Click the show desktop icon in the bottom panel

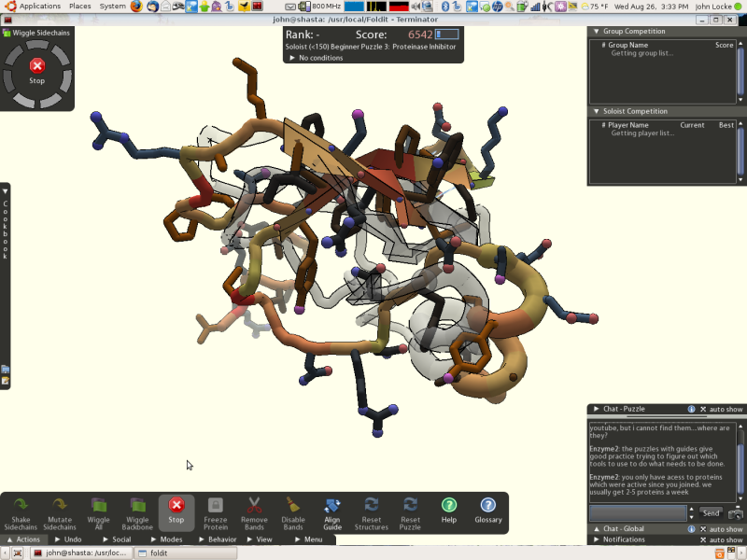point(17,553)
